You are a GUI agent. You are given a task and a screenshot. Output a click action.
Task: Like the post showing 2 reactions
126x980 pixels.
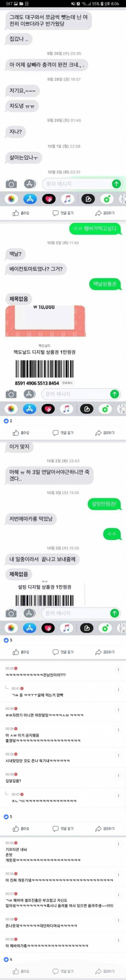(21, 433)
